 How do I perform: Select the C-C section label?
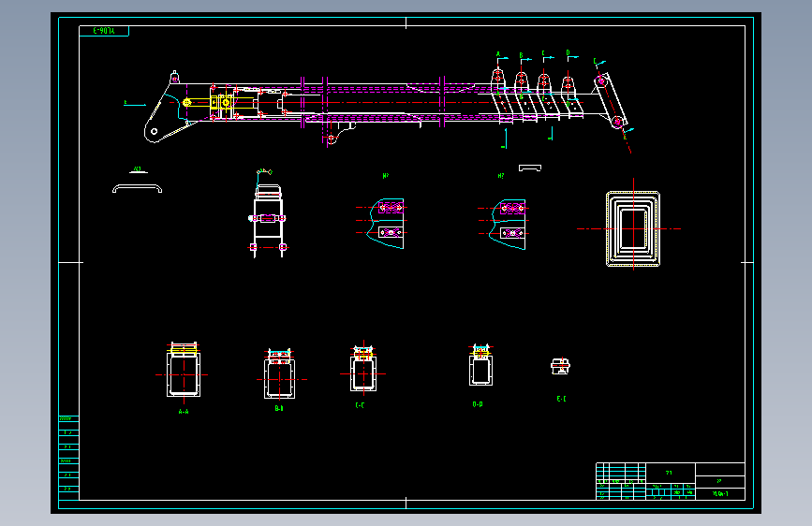(360, 405)
